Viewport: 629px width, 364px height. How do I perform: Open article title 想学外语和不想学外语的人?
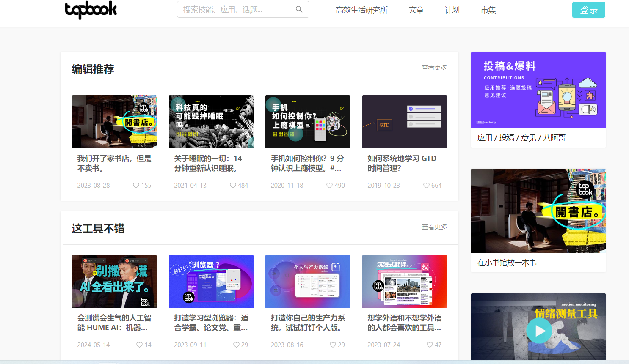pos(405,323)
